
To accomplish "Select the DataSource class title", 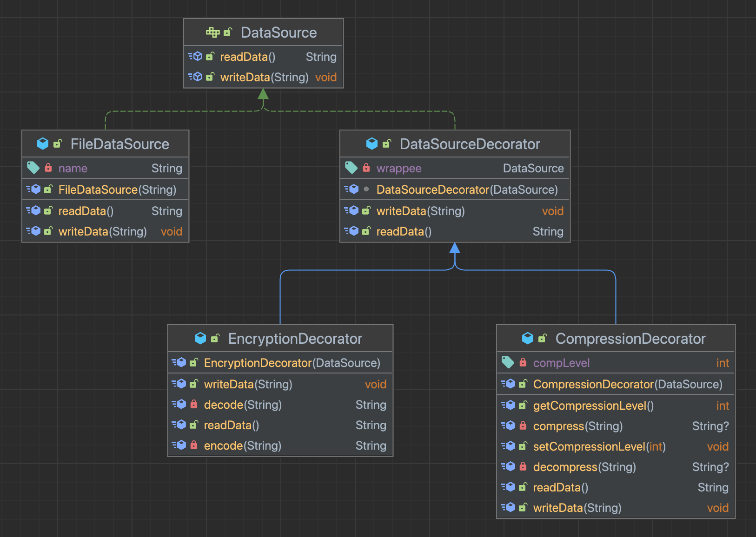I will tap(279, 33).
